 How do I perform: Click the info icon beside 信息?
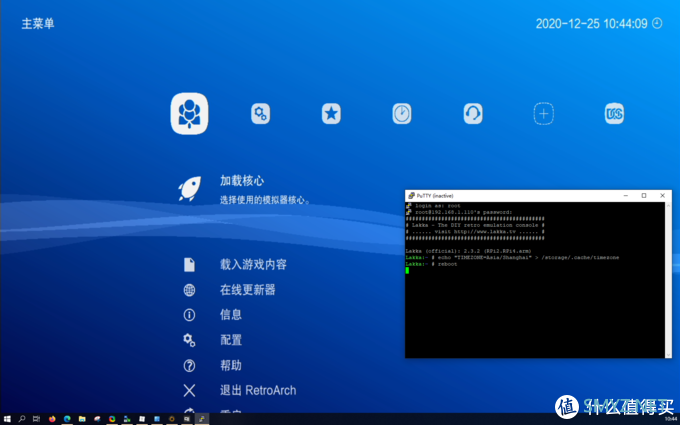pos(189,315)
